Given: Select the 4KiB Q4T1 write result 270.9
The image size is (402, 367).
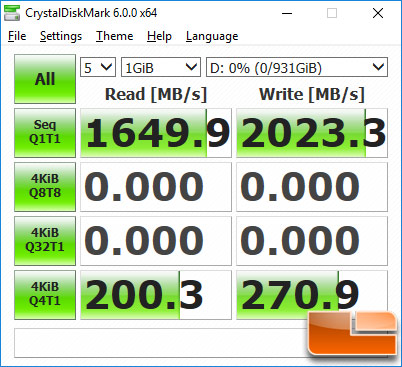Looking at the screenshot, I should click(312, 295).
